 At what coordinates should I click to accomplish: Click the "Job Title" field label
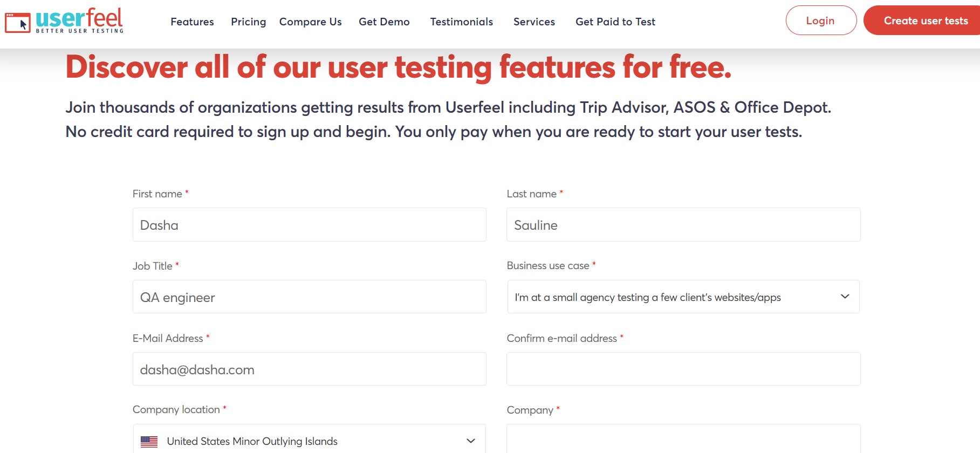pyautogui.click(x=153, y=266)
